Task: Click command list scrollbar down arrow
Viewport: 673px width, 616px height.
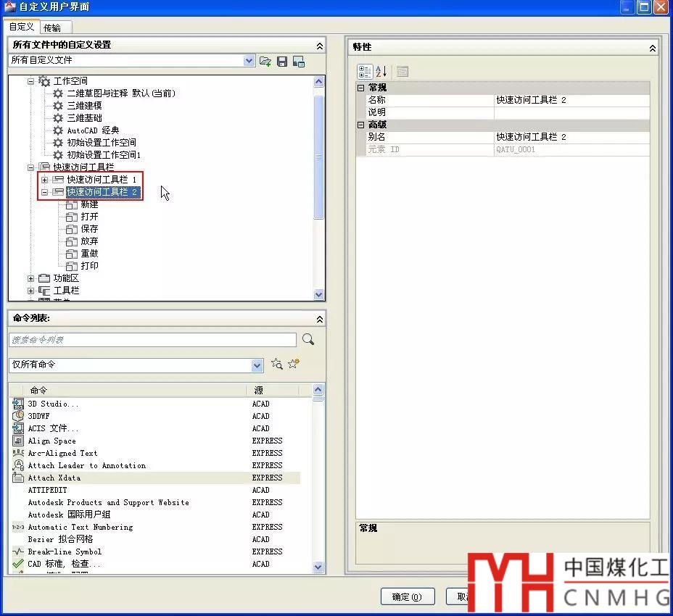Action: [x=318, y=567]
